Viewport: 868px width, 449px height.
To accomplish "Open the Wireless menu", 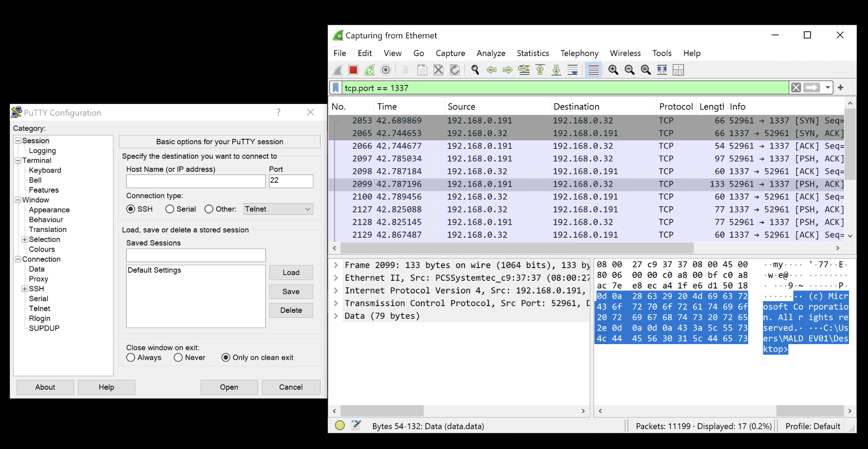I will pyautogui.click(x=625, y=53).
